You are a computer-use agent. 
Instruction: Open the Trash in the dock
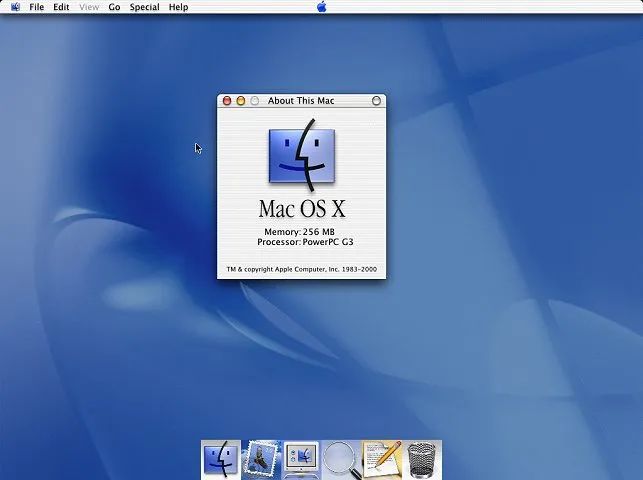(422, 460)
